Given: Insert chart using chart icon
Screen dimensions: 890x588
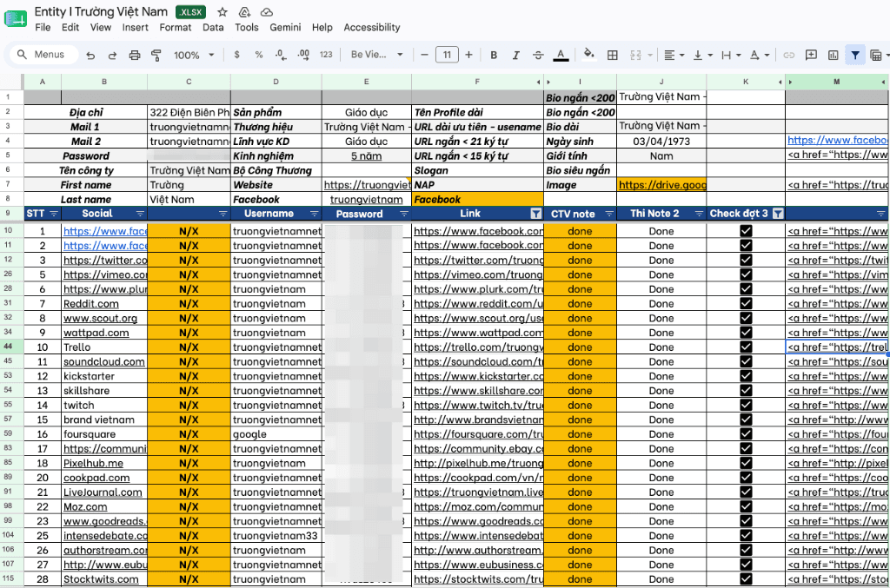Looking at the screenshot, I should point(834,55).
